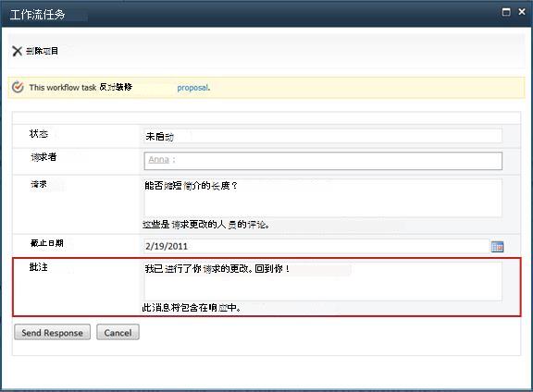Screen dimensions: 533x392
Task: Click the Anna requester link
Action: pos(159,159)
